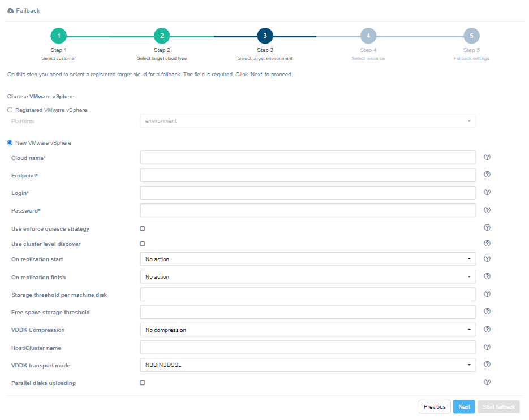Go to Step 1 Select customer
The width and height of the screenshot is (529, 420).
59,36
